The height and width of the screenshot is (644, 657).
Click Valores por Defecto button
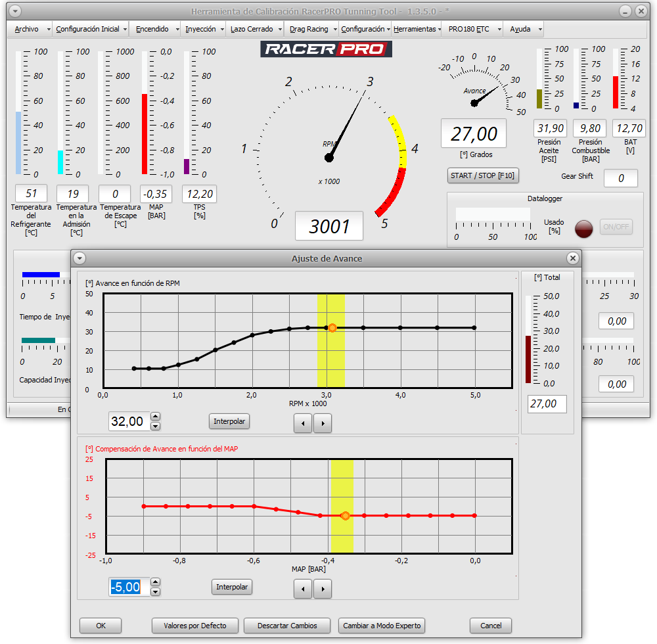coord(195,626)
